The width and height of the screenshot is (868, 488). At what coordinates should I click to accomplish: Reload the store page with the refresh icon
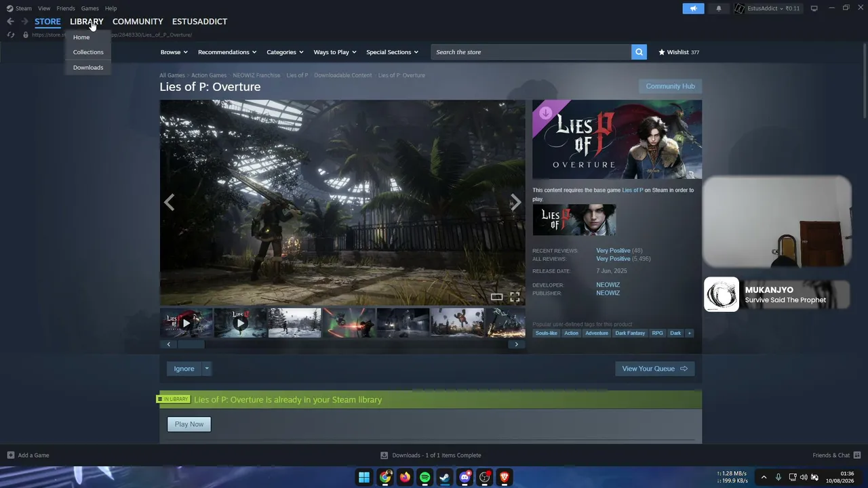point(11,35)
